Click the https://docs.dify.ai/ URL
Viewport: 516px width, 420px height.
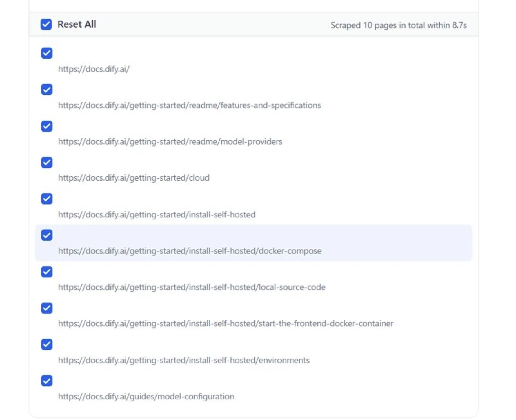tap(94, 69)
